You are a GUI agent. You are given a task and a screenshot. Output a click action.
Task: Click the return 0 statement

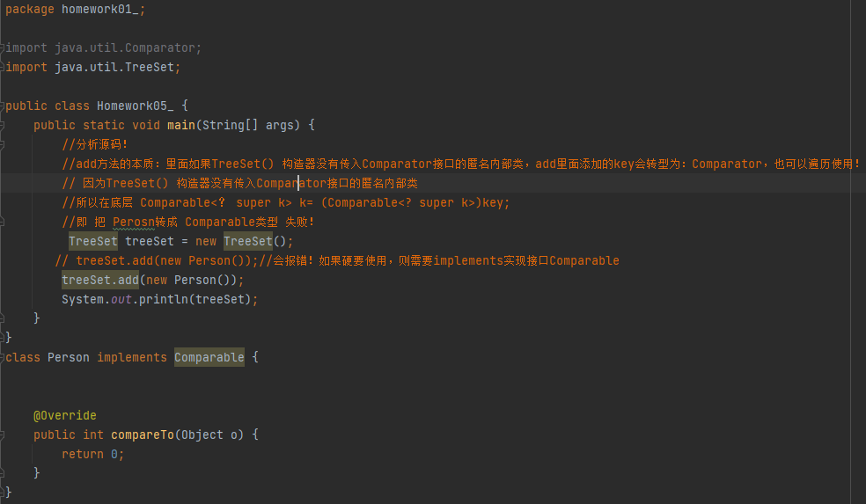92,454
